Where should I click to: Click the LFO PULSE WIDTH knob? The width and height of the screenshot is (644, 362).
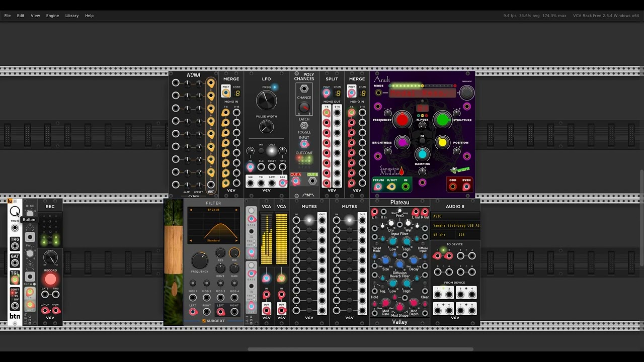click(266, 127)
